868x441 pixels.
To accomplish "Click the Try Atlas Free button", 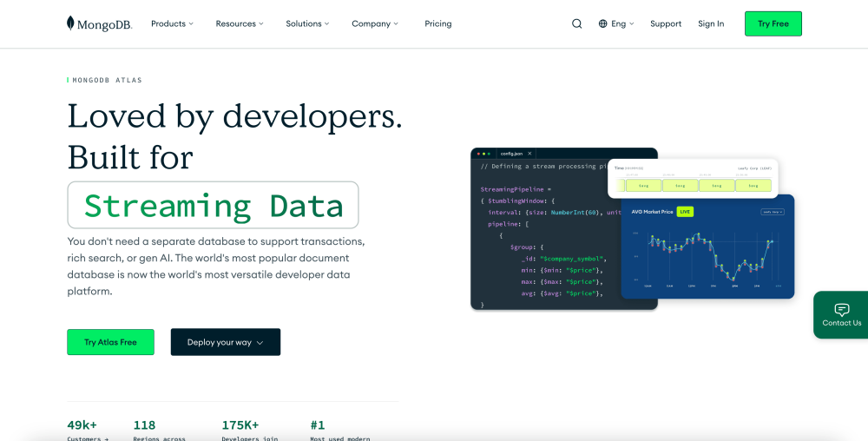I will pos(111,342).
